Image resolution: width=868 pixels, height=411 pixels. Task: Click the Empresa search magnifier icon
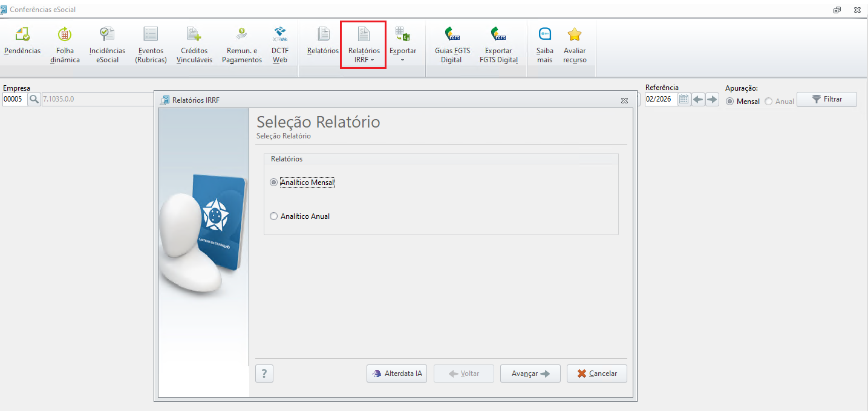point(34,99)
